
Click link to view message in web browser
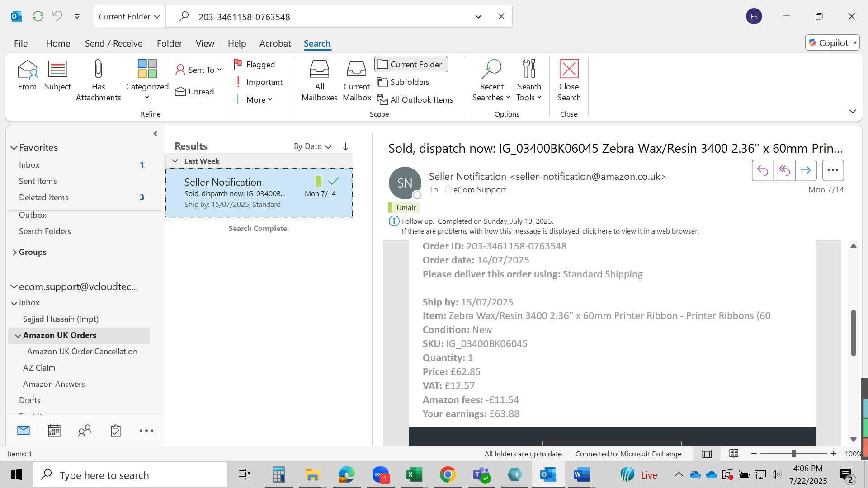[x=550, y=231]
